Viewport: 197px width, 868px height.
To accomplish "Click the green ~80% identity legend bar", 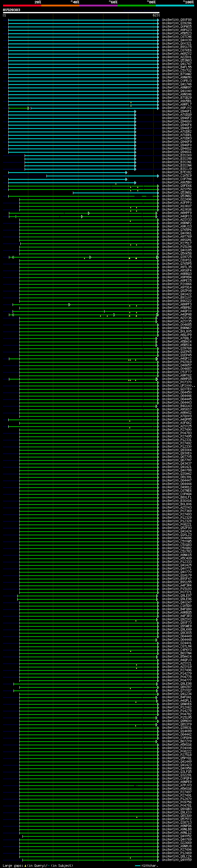I will tap(137, 6).
